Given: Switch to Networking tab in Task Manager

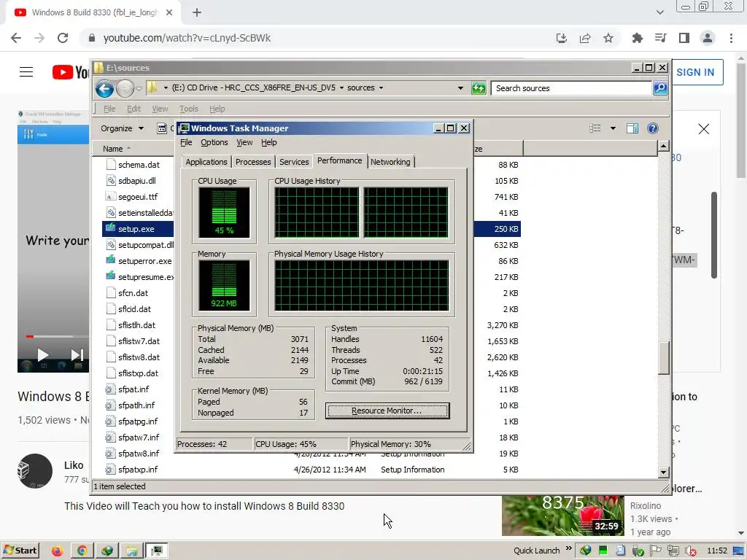Looking at the screenshot, I should [x=390, y=162].
